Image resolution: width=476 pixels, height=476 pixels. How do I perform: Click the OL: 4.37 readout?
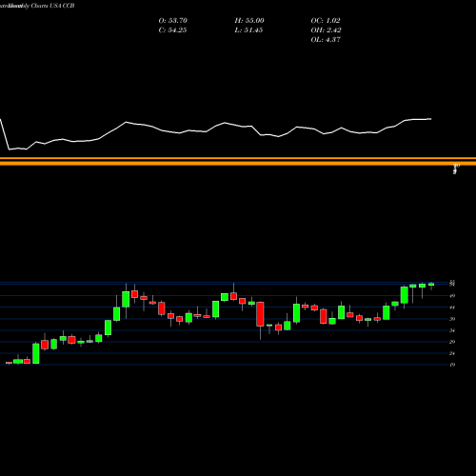click(326, 40)
